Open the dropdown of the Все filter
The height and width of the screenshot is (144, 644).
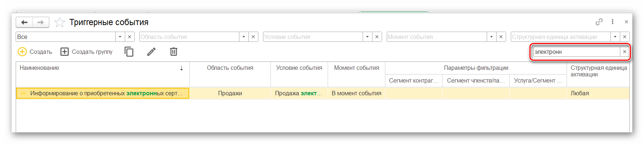click(x=120, y=37)
